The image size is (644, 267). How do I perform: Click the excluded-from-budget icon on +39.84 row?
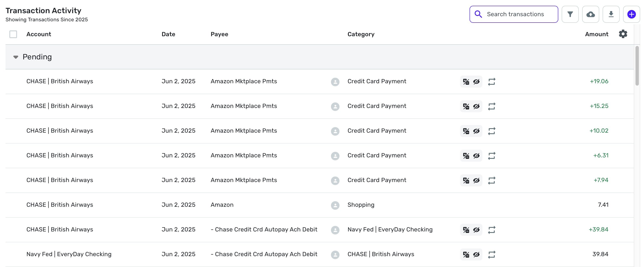coord(466,230)
